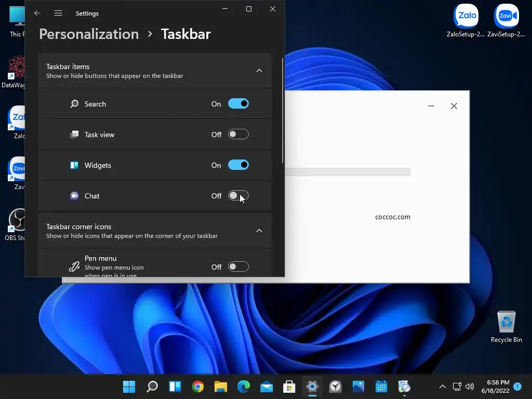
Task: Click the Widgets icon in settings list
Action: [74, 165]
